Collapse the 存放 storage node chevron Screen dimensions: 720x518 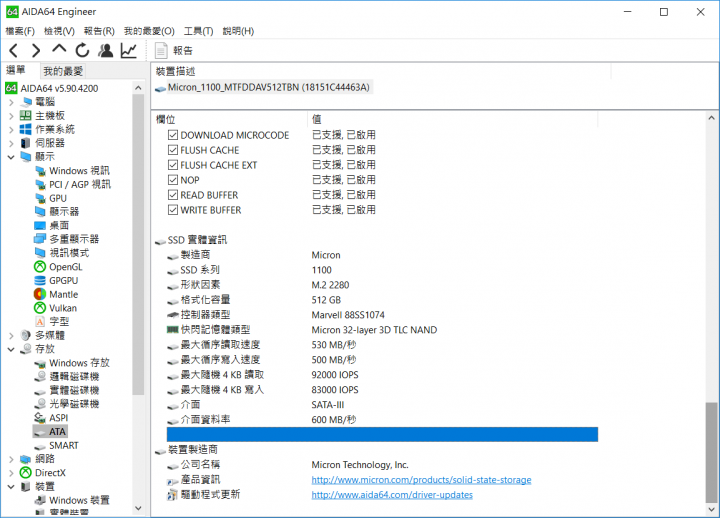pyautogui.click(x=11, y=349)
